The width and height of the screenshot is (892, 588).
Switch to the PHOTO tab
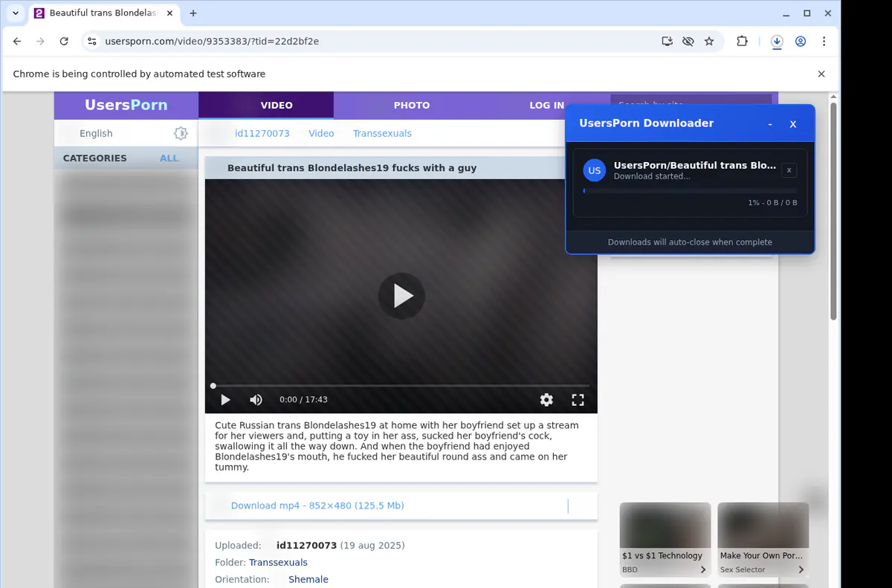tap(412, 105)
